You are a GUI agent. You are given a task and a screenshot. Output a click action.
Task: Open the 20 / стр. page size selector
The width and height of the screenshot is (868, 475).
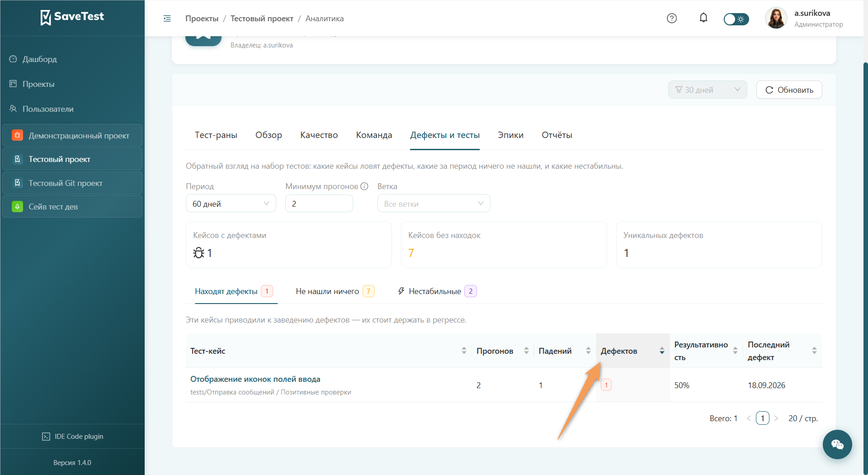(x=803, y=418)
